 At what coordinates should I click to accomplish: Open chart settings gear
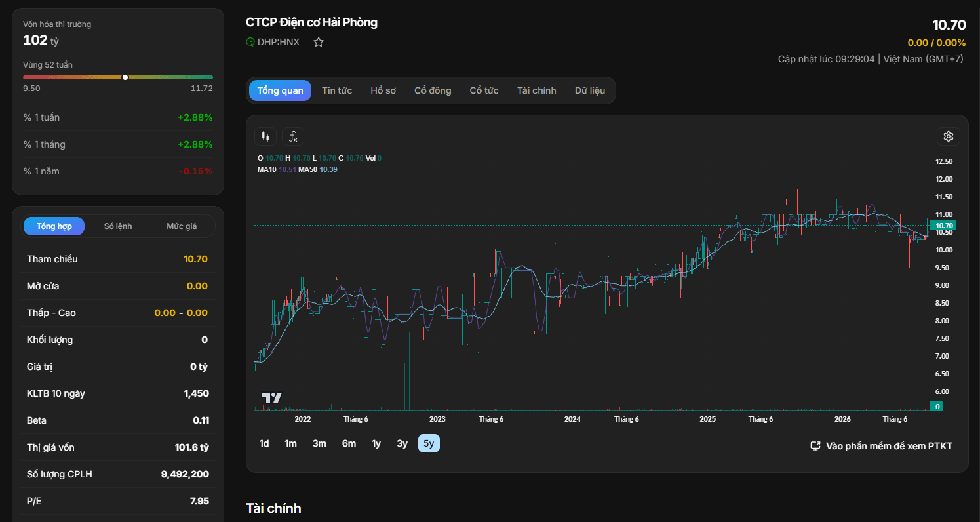[x=948, y=136]
